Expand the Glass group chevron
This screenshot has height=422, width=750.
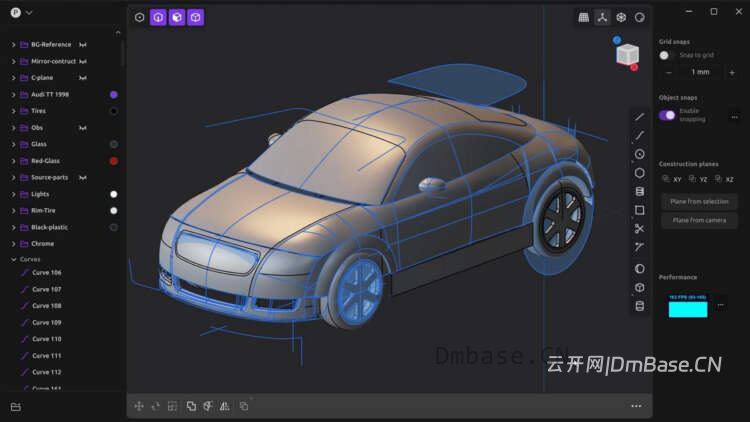click(x=13, y=144)
